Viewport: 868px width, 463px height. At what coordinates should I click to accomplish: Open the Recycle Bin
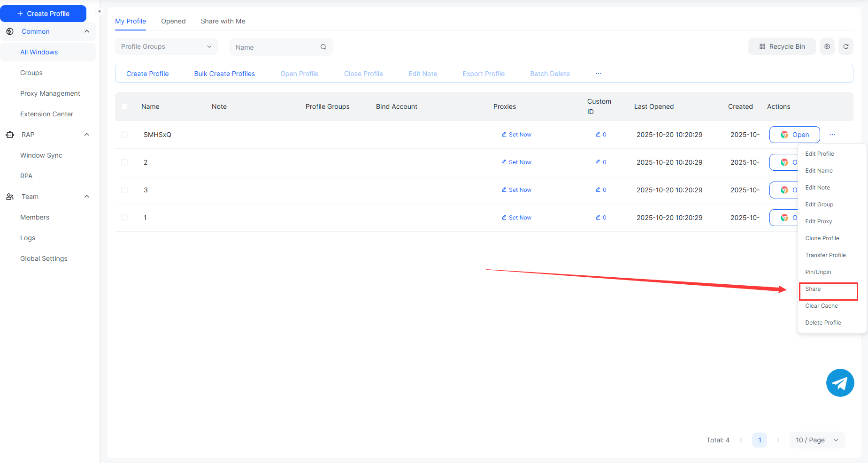pyautogui.click(x=782, y=46)
